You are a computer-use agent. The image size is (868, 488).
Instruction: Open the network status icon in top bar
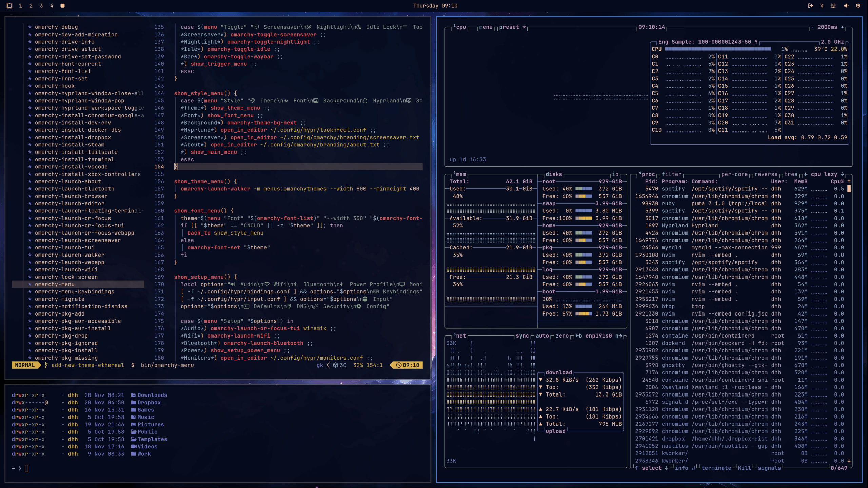[x=833, y=6]
